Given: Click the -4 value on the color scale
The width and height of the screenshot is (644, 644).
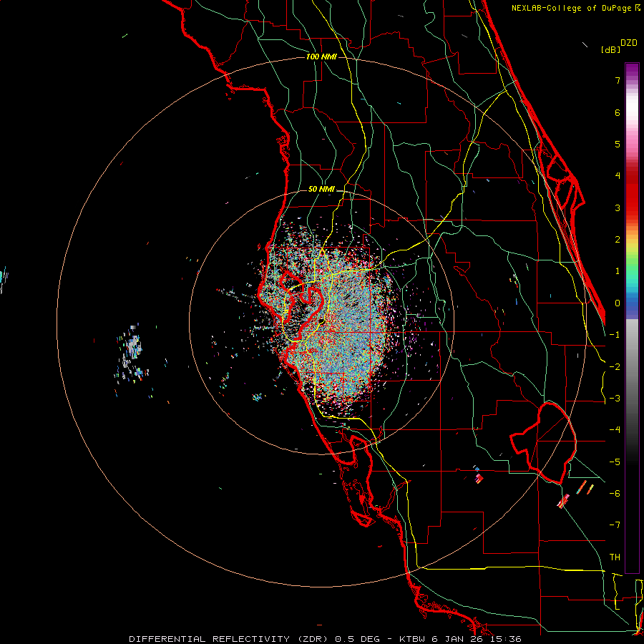Looking at the screenshot, I should coord(615,429).
